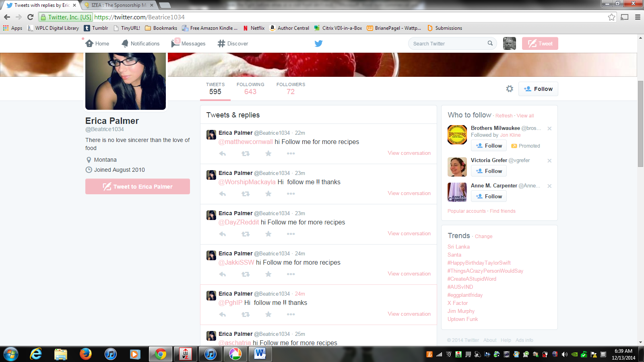
Task: Open the profile settings gear menu
Action: pos(510,89)
